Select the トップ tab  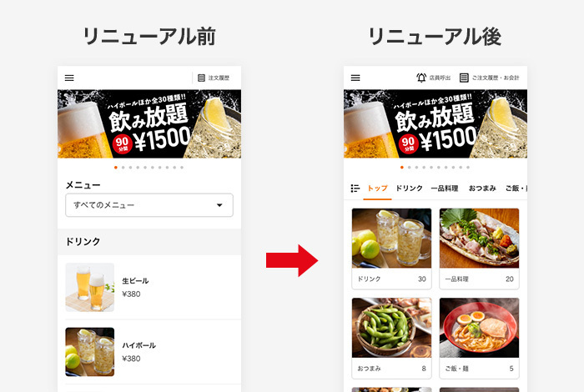[377, 188]
